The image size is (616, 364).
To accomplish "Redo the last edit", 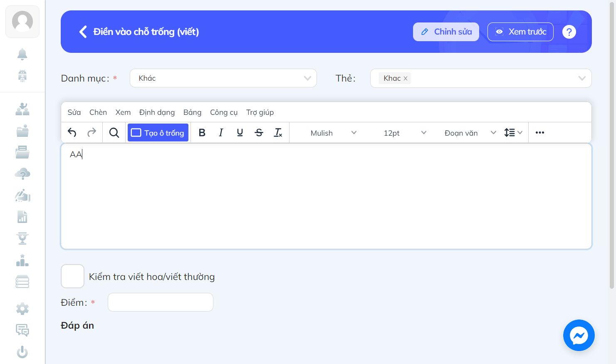I will coord(92,133).
